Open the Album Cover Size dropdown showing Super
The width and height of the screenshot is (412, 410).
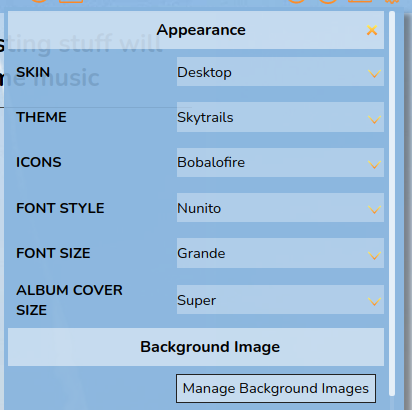point(280,299)
